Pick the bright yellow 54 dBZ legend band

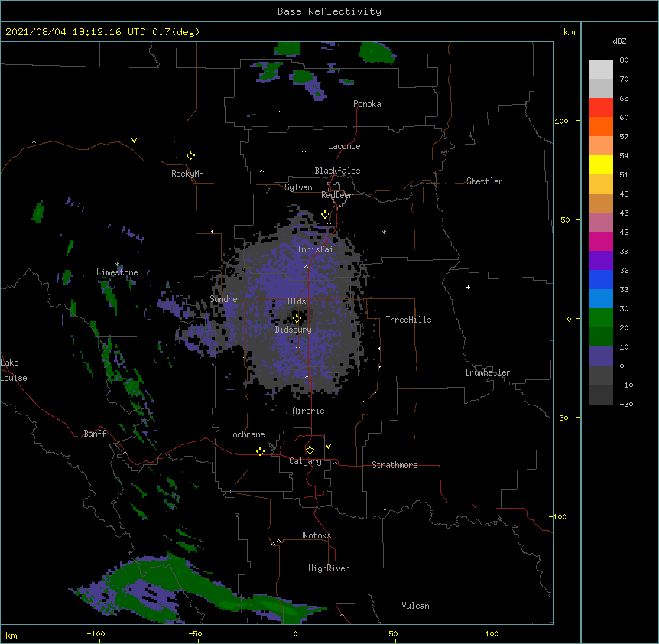(x=601, y=164)
